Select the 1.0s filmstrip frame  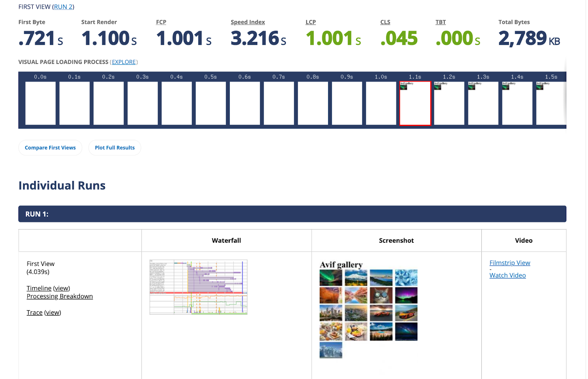tap(381, 103)
